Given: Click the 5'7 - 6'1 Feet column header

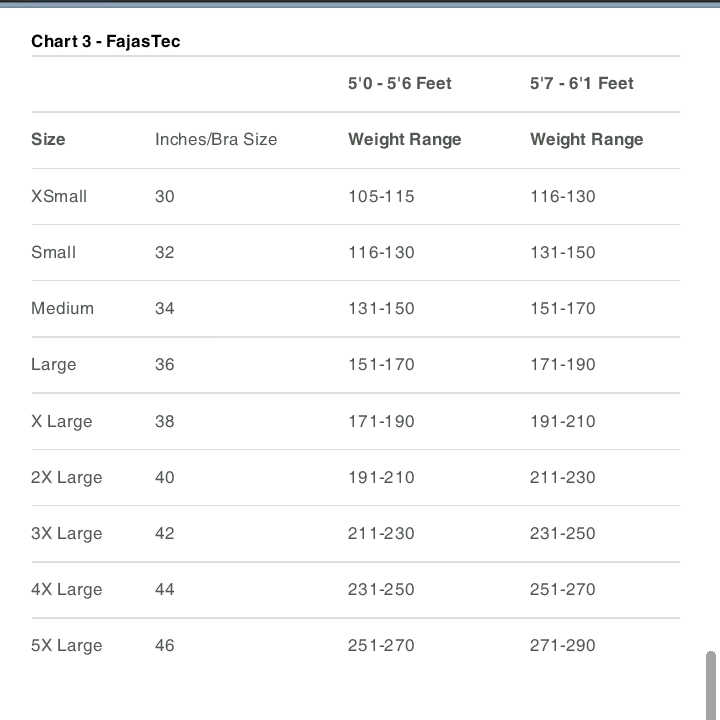Looking at the screenshot, I should click(581, 83).
